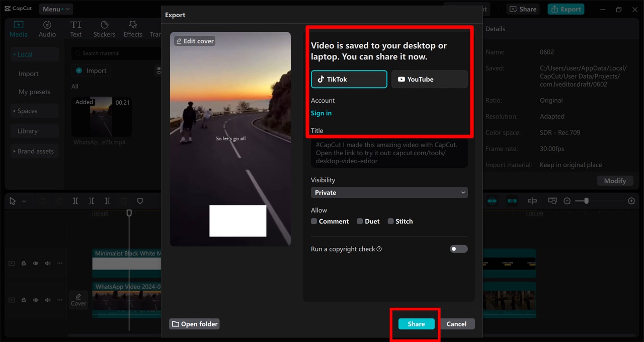Open more options for Minimalist Black White track

pyautogui.click(x=60, y=263)
